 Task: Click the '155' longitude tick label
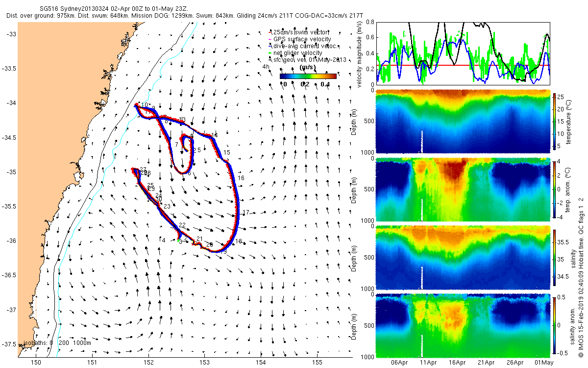(x=318, y=363)
